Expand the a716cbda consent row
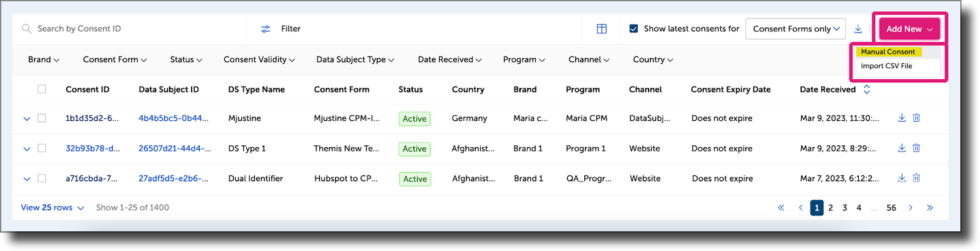980x251 pixels. click(x=26, y=179)
